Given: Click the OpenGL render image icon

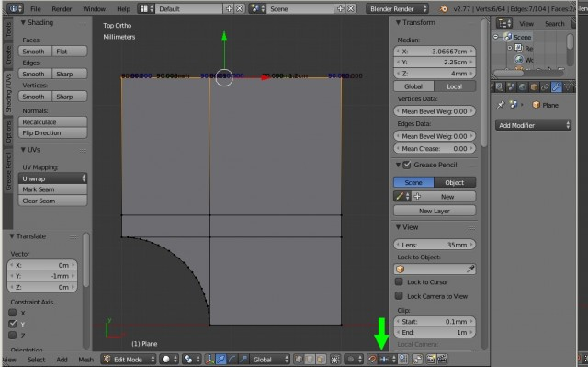Looking at the screenshot, I should click(x=431, y=359).
